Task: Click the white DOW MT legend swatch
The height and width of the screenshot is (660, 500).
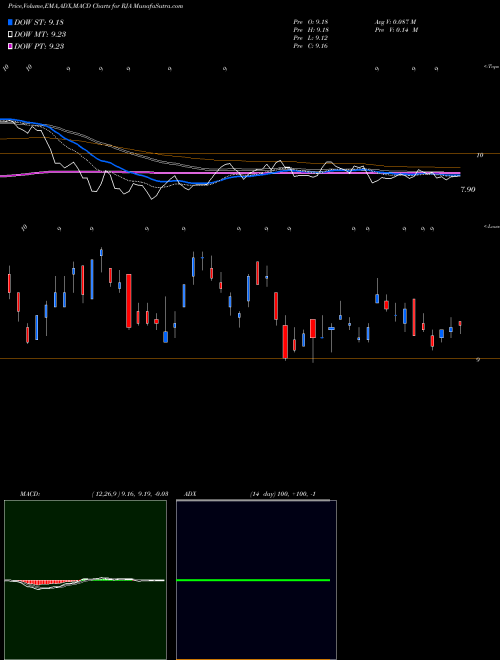Action: 10,34
